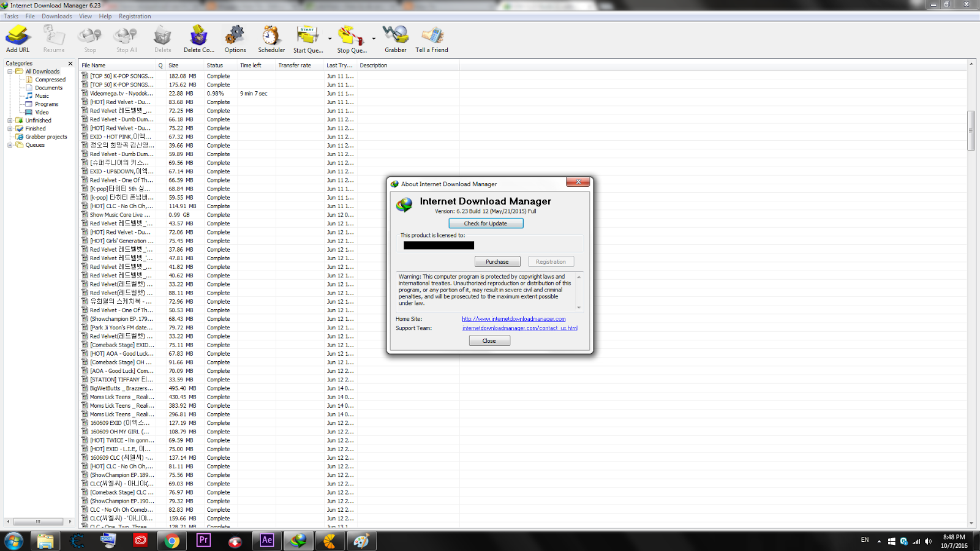The image size is (980, 551).
Task: Launch Adobe Premiere from the taskbar
Action: click(203, 541)
